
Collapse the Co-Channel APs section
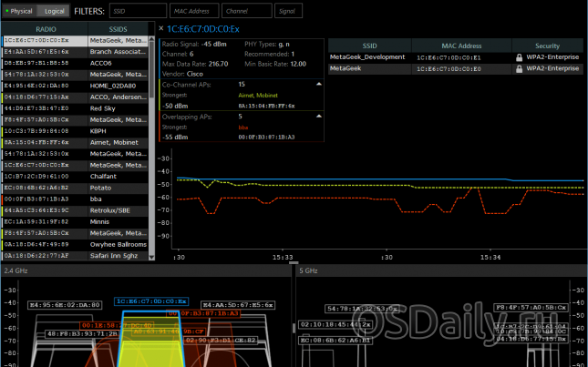tap(319, 84)
